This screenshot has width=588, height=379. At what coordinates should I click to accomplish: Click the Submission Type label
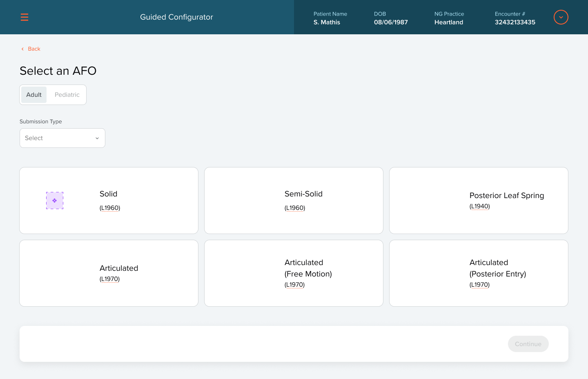pos(41,122)
